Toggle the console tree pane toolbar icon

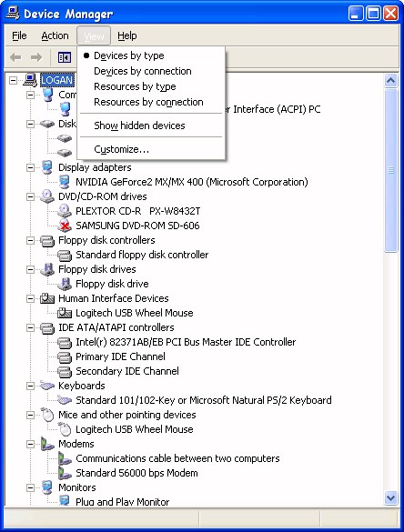tap(65, 57)
